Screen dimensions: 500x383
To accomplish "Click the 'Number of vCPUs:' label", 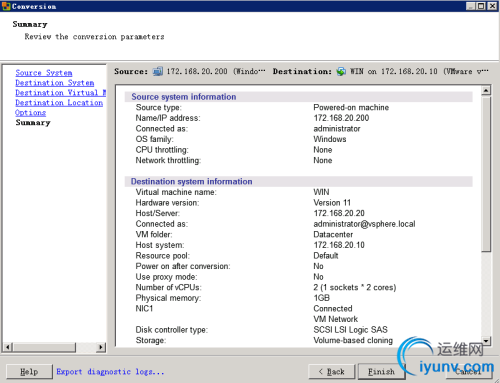I will point(168,287).
